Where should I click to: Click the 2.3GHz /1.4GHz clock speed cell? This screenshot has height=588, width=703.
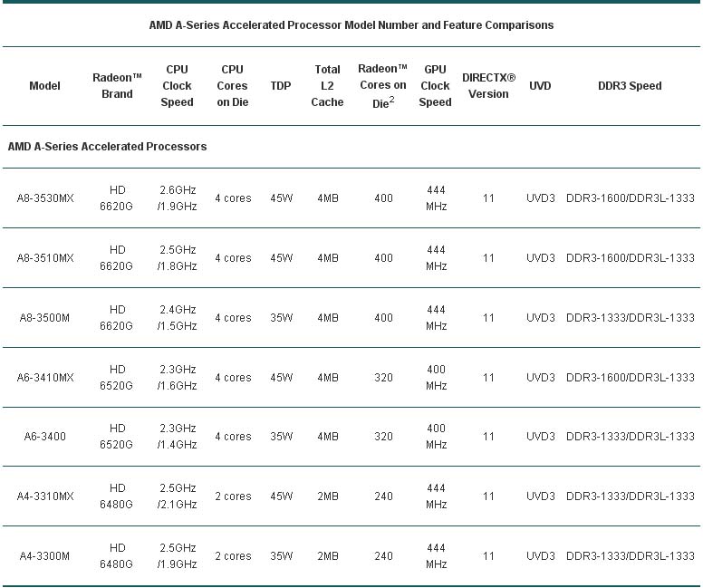click(177, 436)
